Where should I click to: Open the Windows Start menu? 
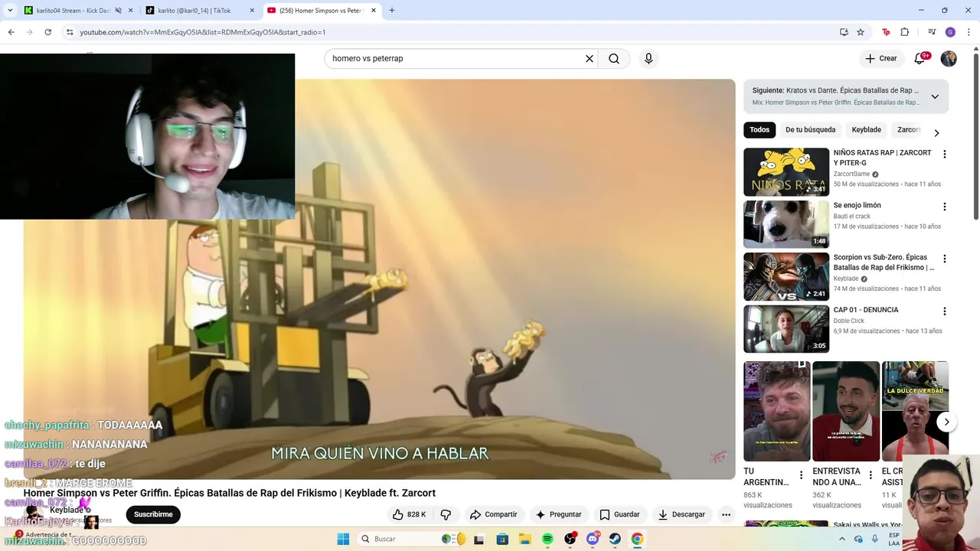[x=343, y=539]
